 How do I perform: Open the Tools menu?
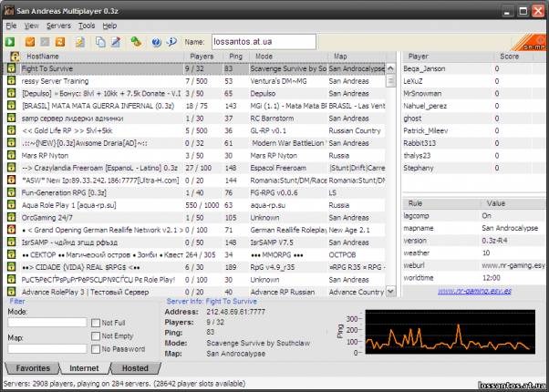87,26
